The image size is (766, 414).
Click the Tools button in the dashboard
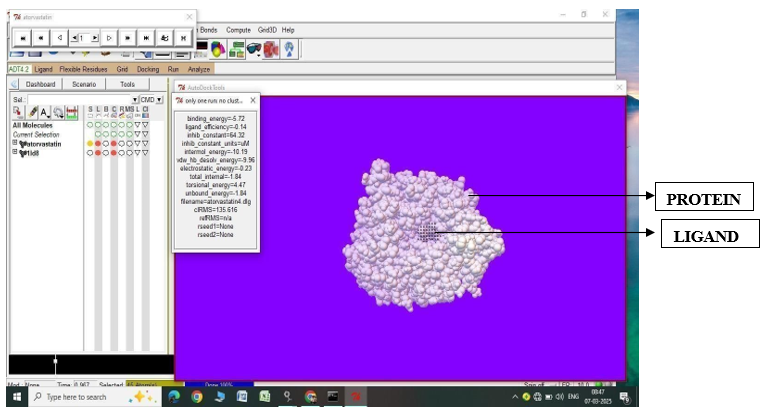tap(127, 84)
